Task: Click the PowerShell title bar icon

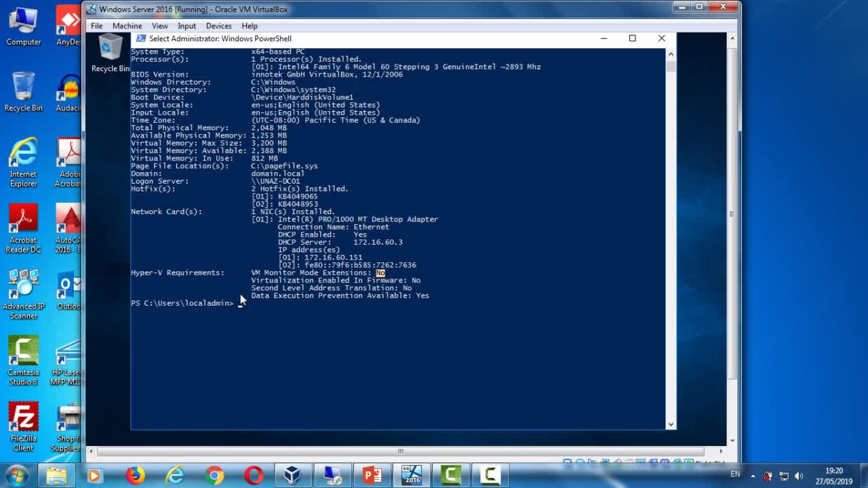Action: 140,39
